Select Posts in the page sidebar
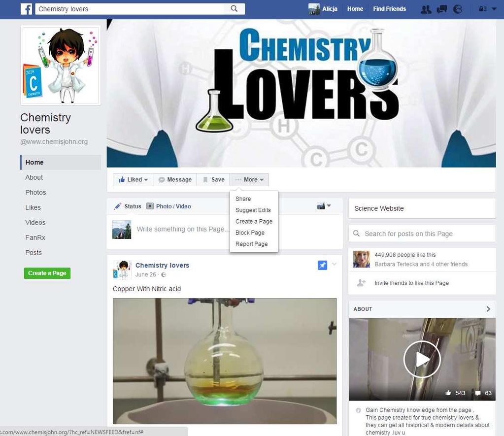Image resolution: width=504 pixels, height=436 pixels. (34, 253)
